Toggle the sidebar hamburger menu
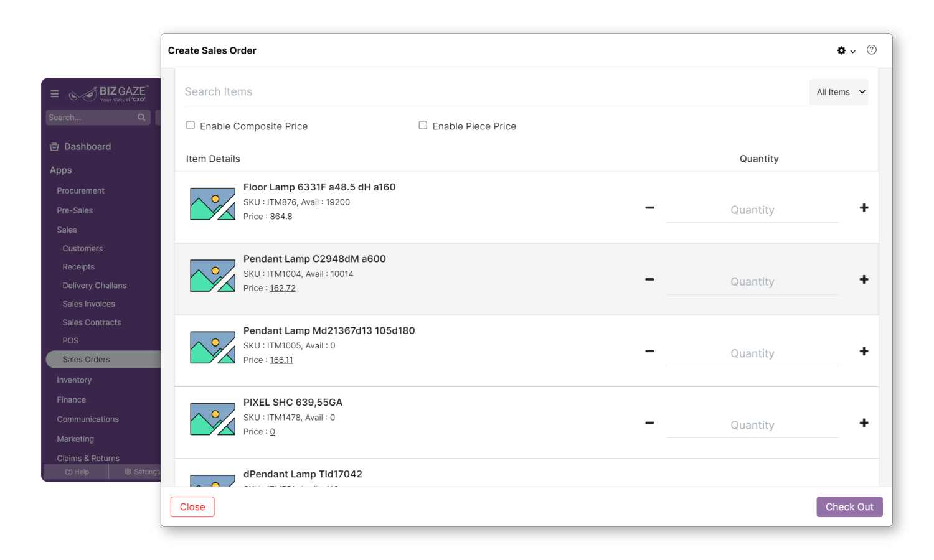 pyautogui.click(x=55, y=94)
